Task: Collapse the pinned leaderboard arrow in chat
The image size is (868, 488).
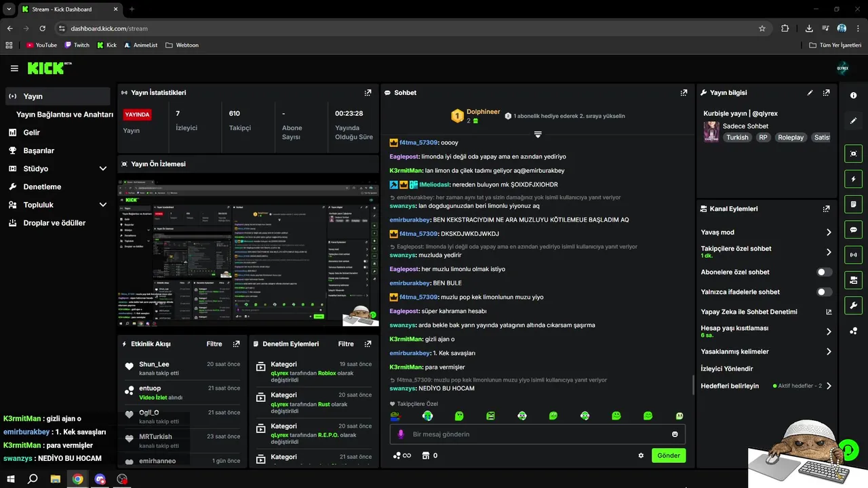Action: point(538,134)
